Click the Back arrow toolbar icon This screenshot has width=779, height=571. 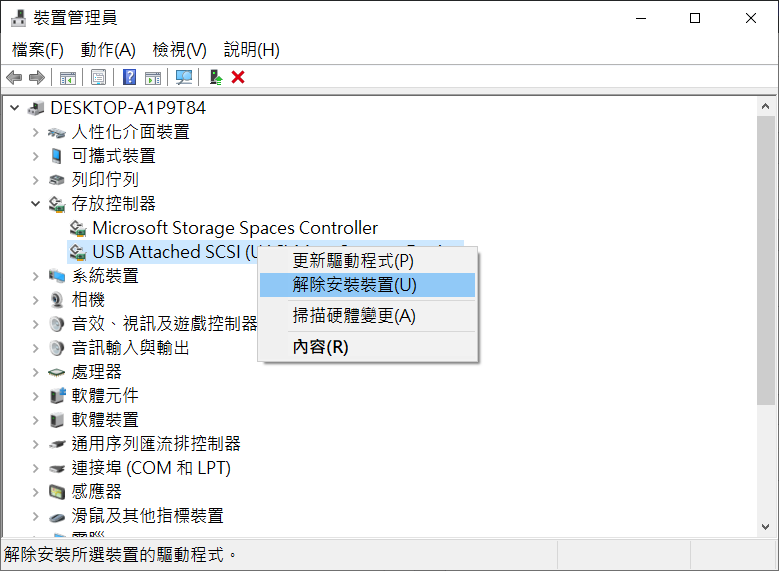tap(14, 77)
